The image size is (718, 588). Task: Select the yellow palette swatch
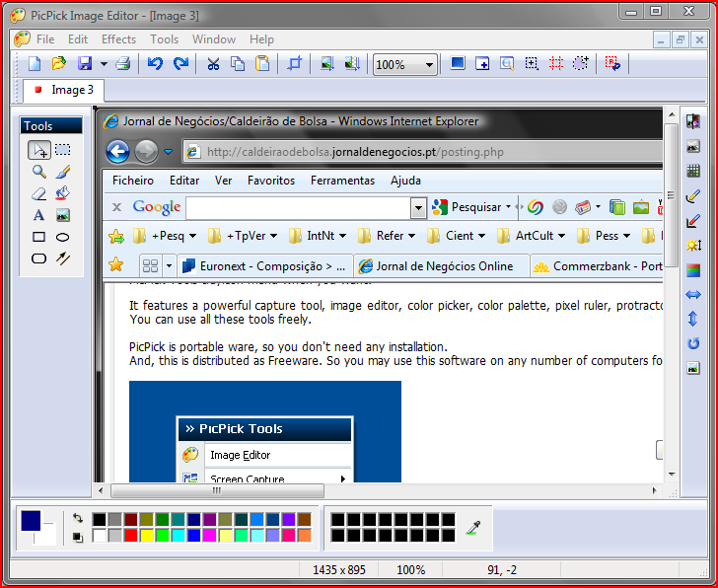[x=147, y=536]
